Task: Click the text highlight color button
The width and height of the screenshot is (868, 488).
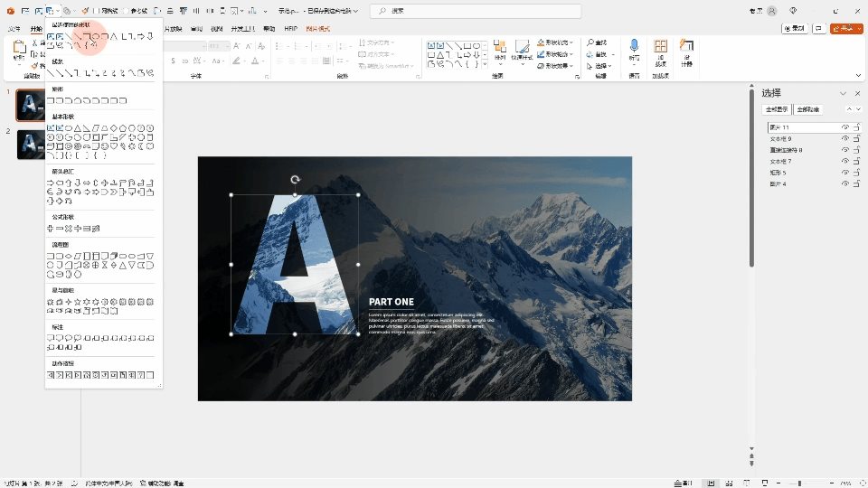Action: tap(236, 61)
